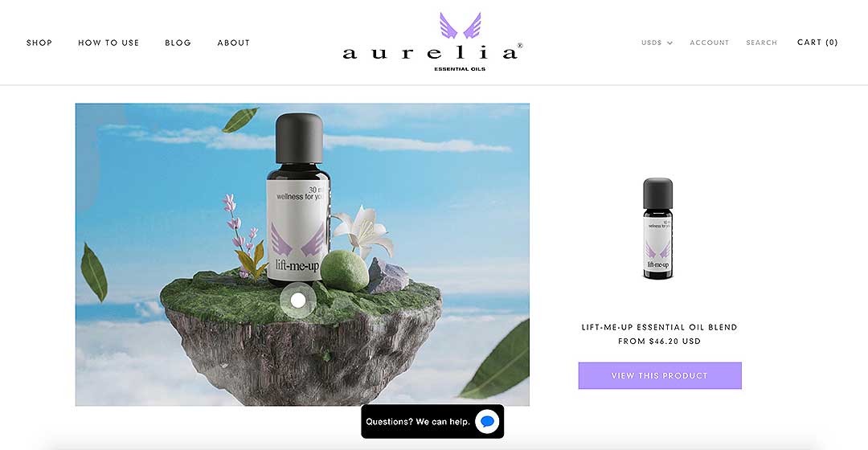This screenshot has width=868, height=450.
Task: Click the large bottle in the hero image
Action: click(x=299, y=200)
